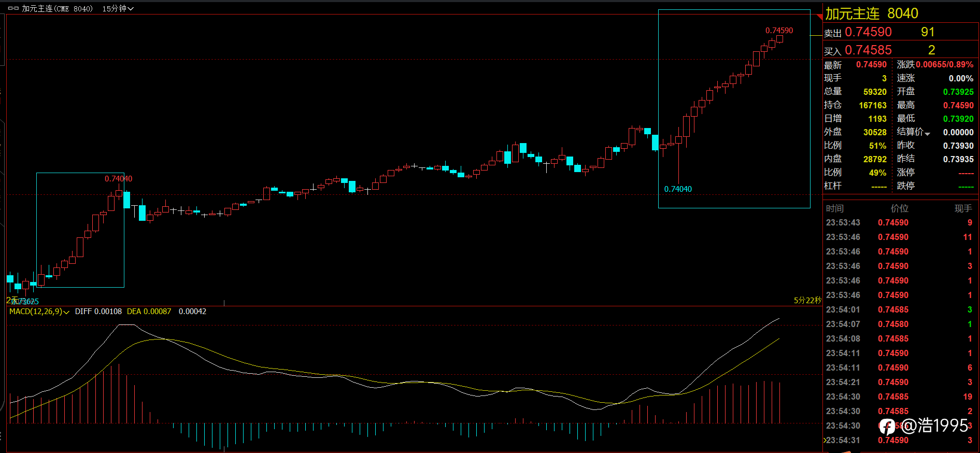Click the 买入 bid price 0.74585
The width and height of the screenshot is (980, 453).
point(868,50)
